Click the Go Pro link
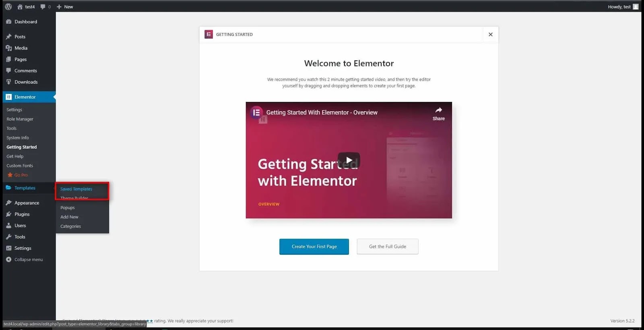 pyautogui.click(x=21, y=175)
